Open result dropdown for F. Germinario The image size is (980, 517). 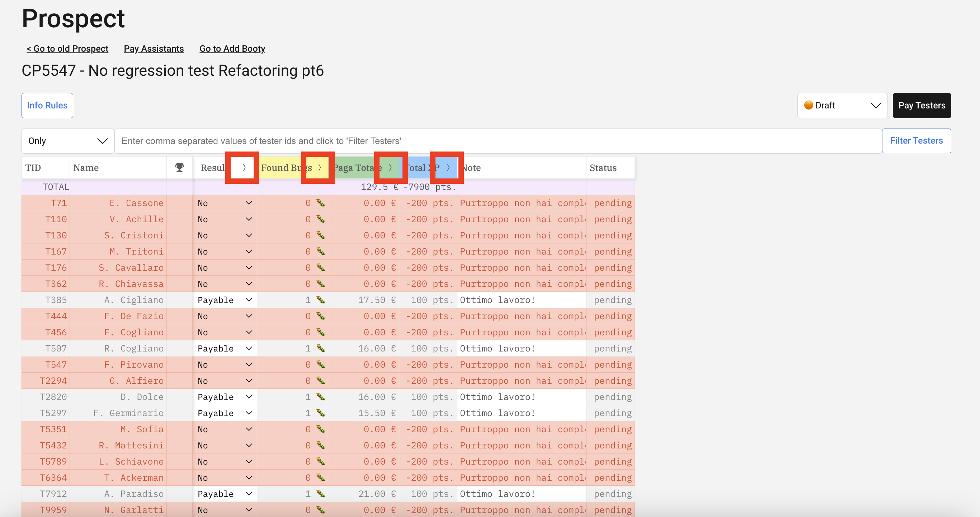(x=225, y=413)
